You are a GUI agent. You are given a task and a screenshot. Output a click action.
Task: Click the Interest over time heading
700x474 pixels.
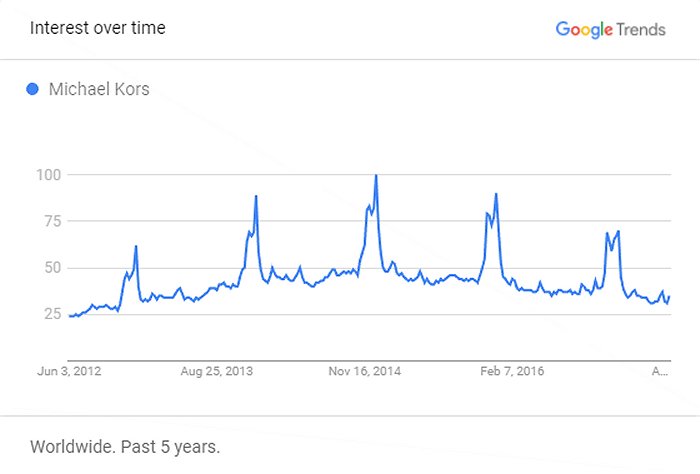tap(98, 28)
